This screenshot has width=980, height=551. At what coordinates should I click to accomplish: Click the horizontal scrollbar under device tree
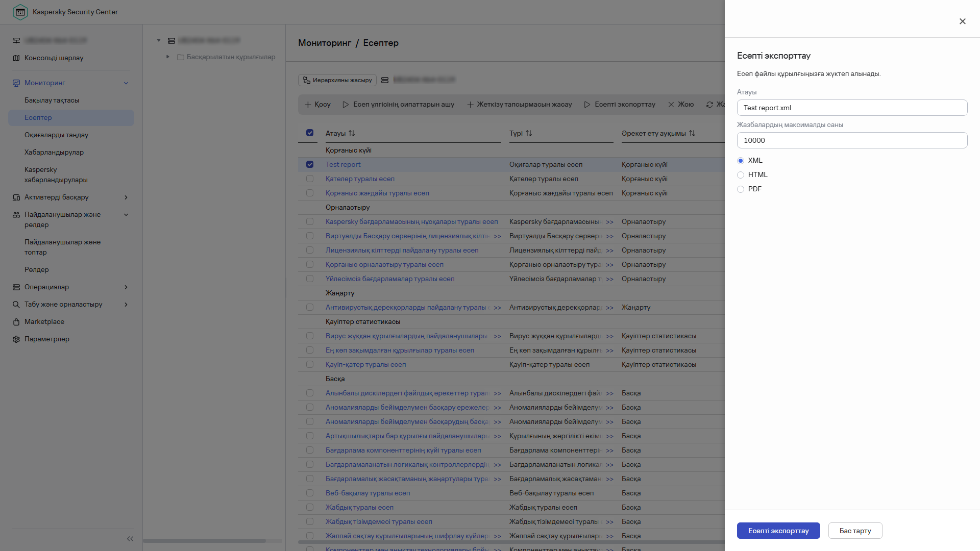point(204,541)
